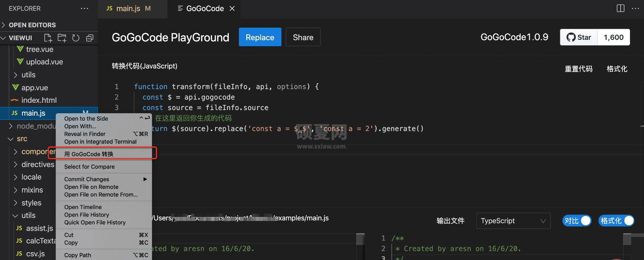Click the GoGoCode PlayGround title
Screen dimensions: 644x260
coord(170,37)
